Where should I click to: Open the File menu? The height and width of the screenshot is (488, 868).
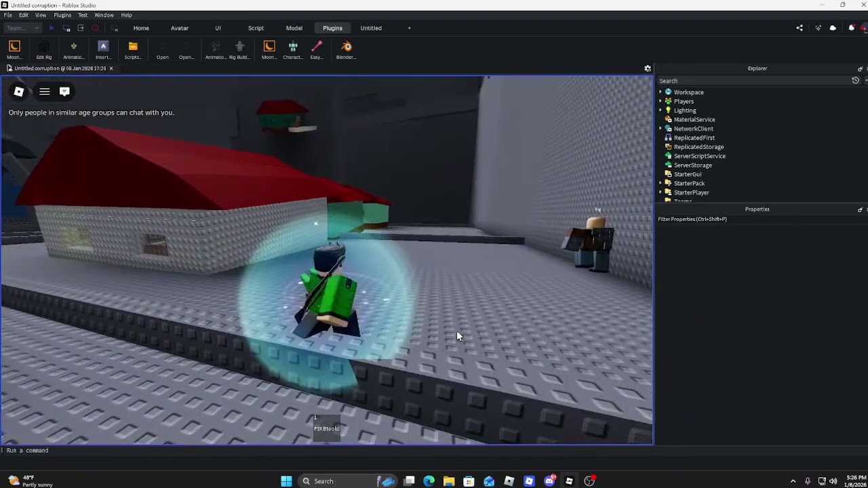tap(8, 15)
